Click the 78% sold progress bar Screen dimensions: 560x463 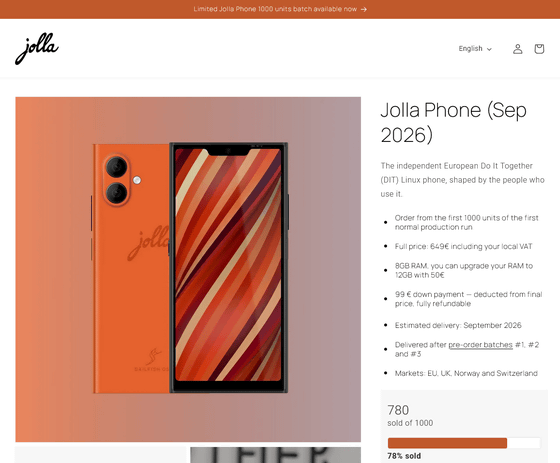click(464, 443)
